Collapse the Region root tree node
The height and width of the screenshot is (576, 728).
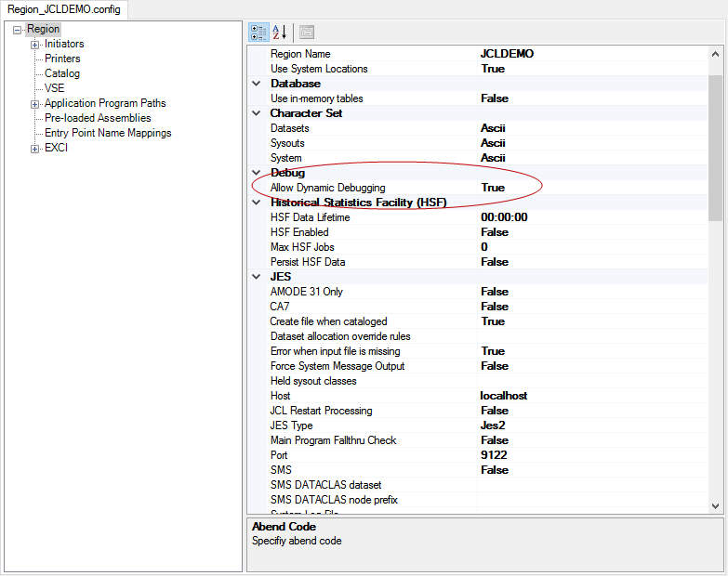[18, 30]
